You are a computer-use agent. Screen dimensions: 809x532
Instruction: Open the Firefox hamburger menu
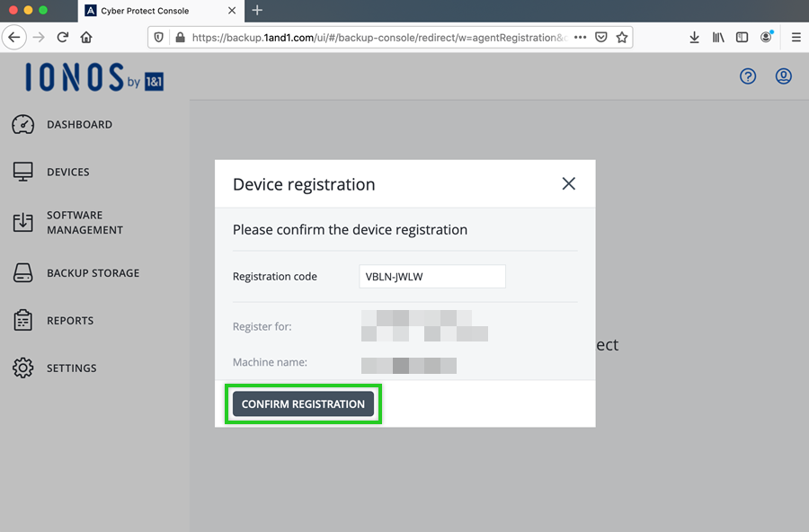pos(796,38)
